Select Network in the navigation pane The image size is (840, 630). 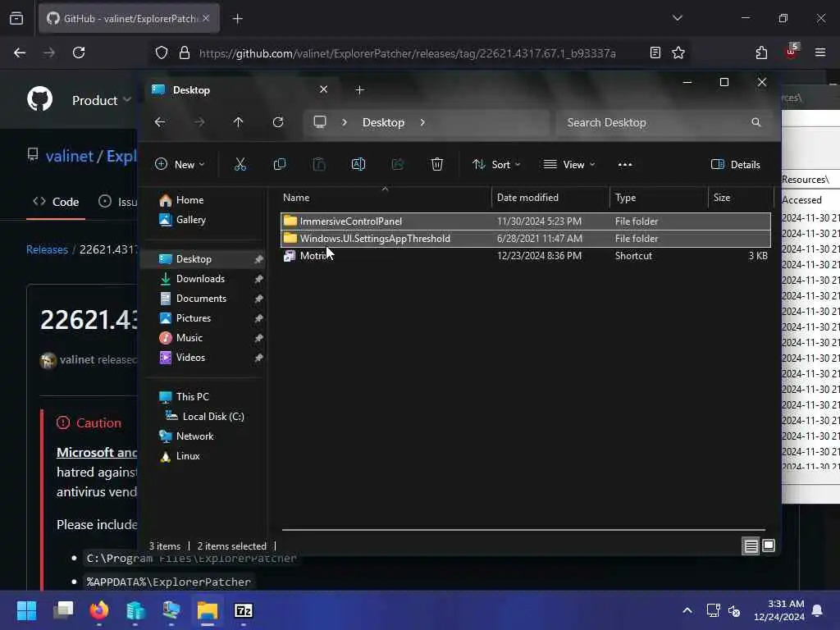(x=194, y=436)
